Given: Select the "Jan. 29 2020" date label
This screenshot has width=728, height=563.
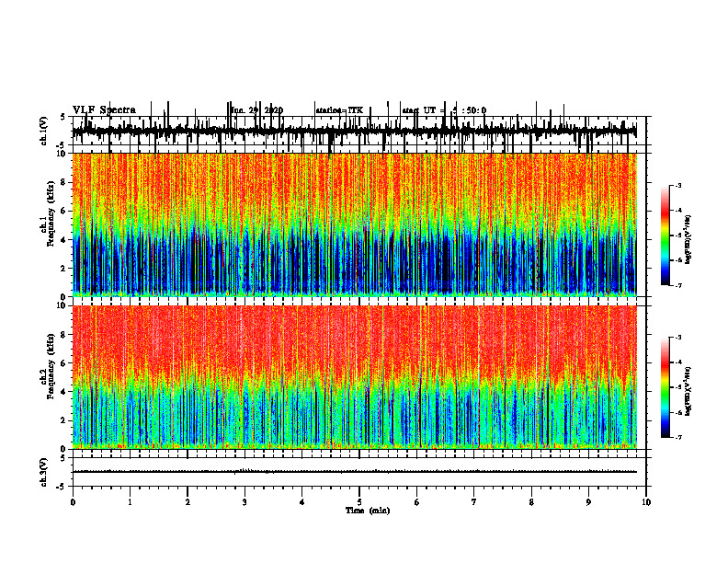Looking at the screenshot, I should [x=256, y=110].
